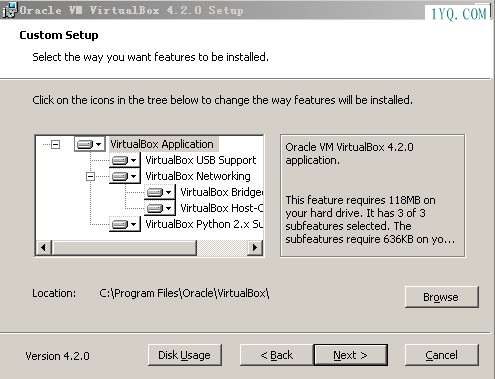This screenshot has width=495, height=379.
Task: Click the horizontal scrollbar thumb in feature tree
Action: [124, 248]
